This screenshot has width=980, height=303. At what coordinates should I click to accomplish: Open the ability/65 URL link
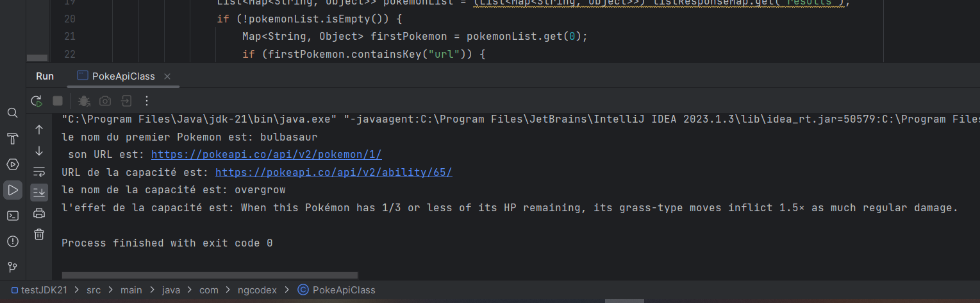333,172
